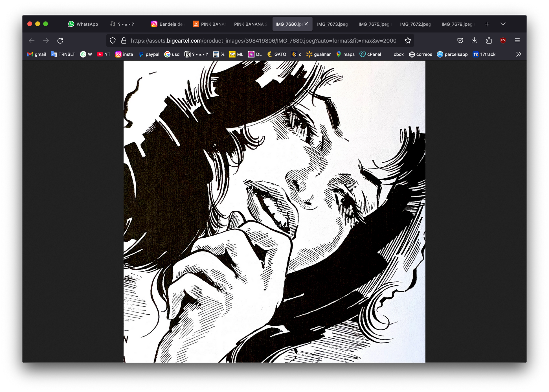549x392 pixels.
Task: Click the reload page icon
Action: pyautogui.click(x=60, y=41)
